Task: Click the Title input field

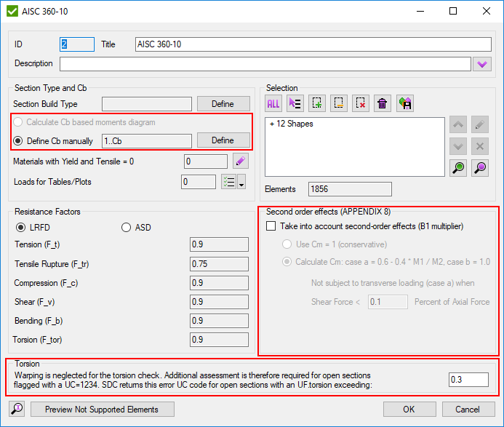Action: tap(313, 44)
